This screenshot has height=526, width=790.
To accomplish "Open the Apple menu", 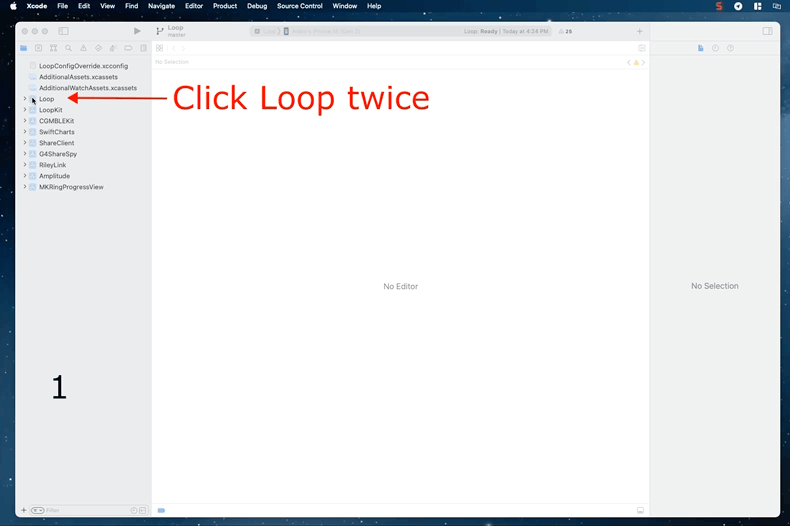I will click(14, 6).
